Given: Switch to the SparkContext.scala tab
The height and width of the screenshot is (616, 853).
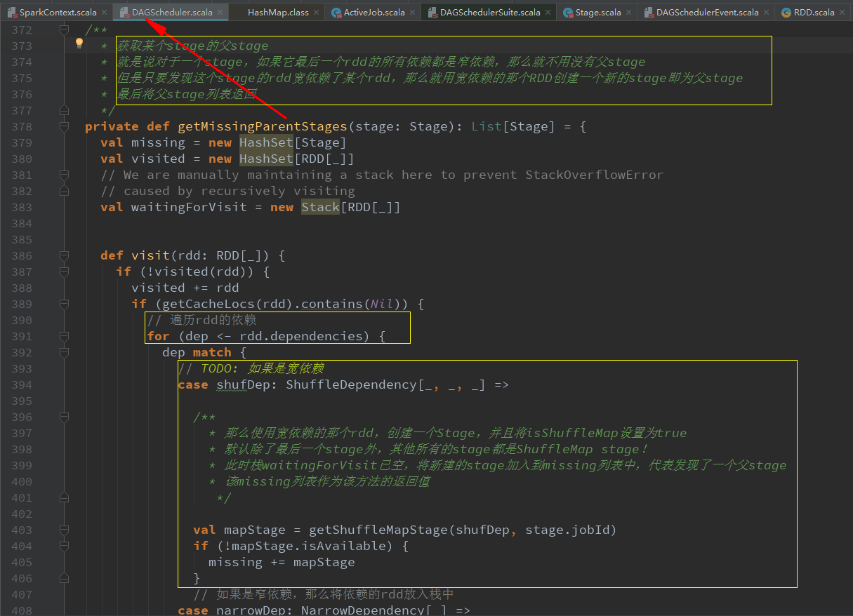Looking at the screenshot, I should [x=59, y=13].
